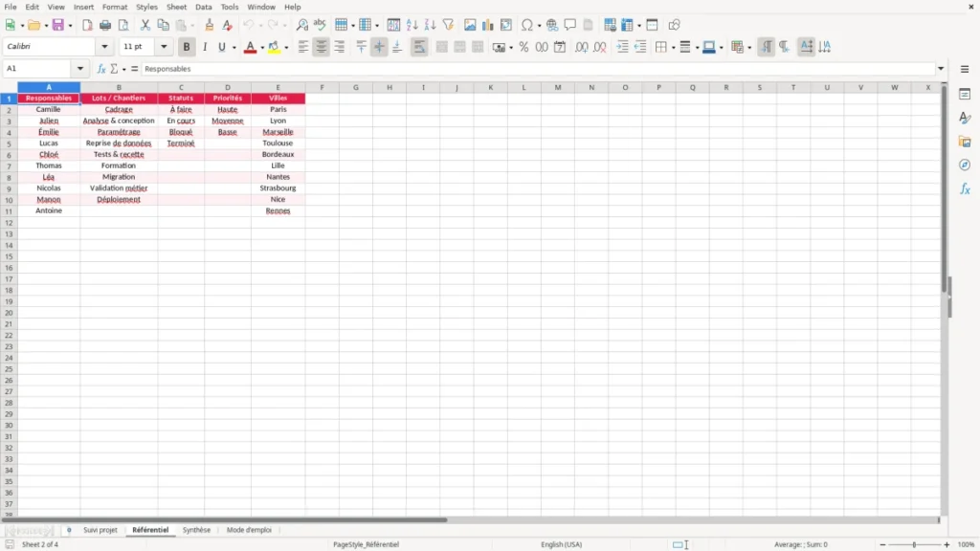Toggle Align Left
The width and height of the screenshot is (980, 551).
click(x=303, y=47)
